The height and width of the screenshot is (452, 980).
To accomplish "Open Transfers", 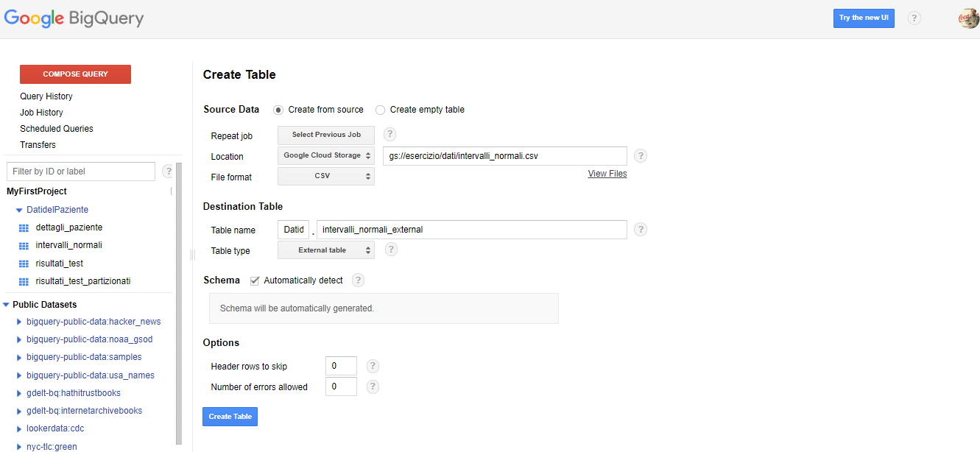I will [x=38, y=145].
